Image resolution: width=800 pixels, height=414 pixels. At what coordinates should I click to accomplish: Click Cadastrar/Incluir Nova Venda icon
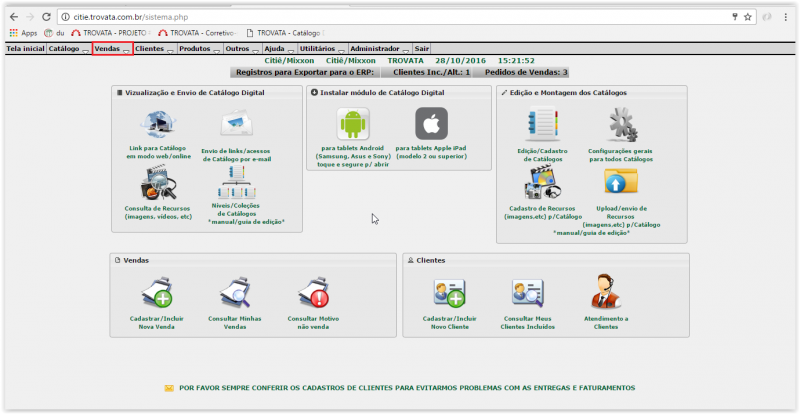[x=157, y=293]
